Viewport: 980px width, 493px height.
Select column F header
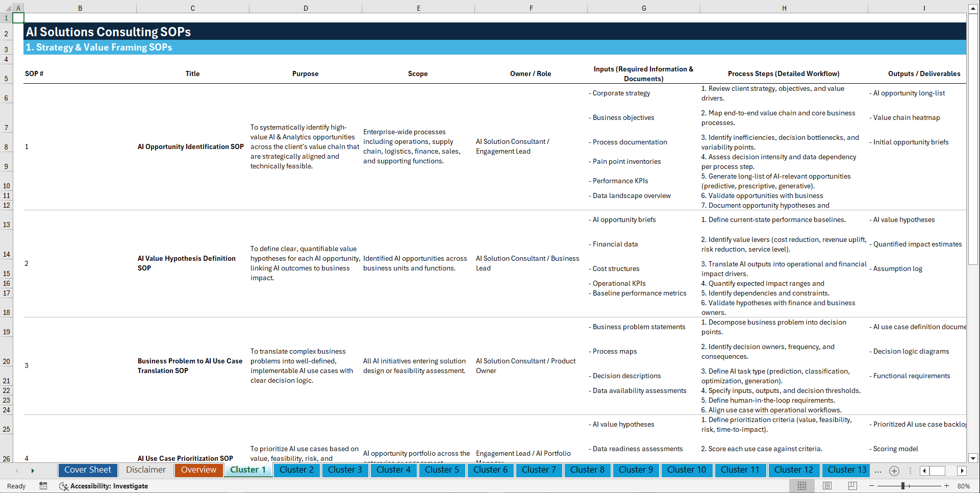531,8
